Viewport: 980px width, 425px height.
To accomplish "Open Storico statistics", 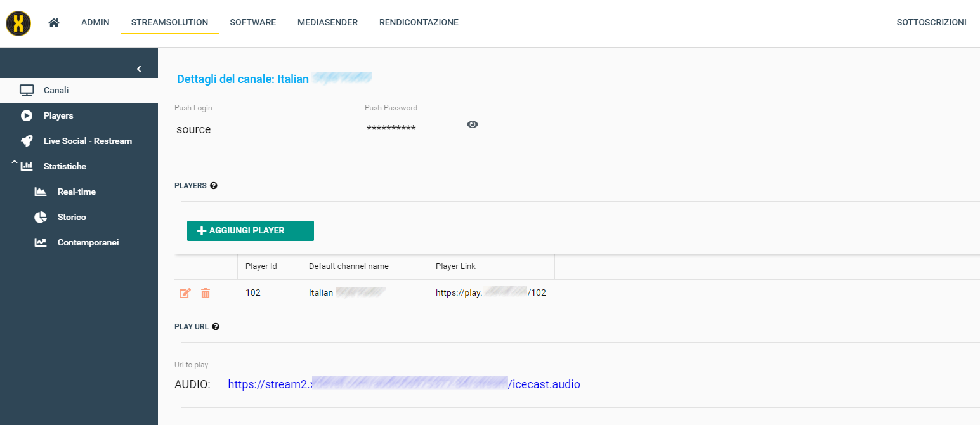I will point(72,217).
